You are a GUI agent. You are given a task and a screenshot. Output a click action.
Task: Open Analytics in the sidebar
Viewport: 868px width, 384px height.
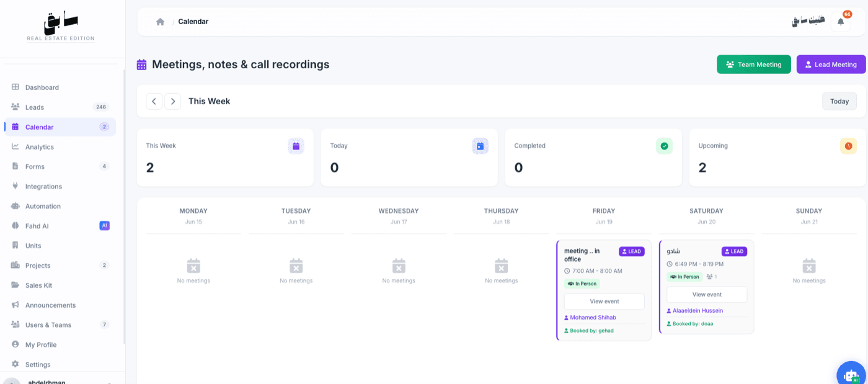(x=60, y=146)
